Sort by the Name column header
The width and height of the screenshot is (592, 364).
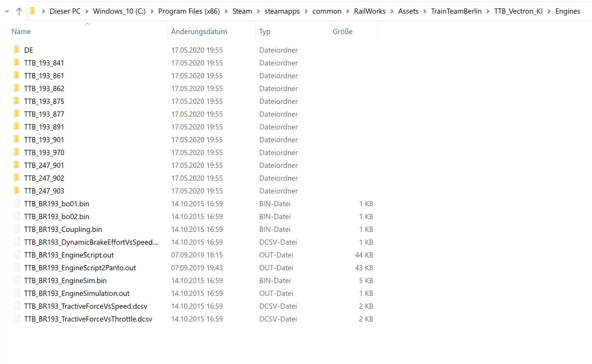coord(21,31)
